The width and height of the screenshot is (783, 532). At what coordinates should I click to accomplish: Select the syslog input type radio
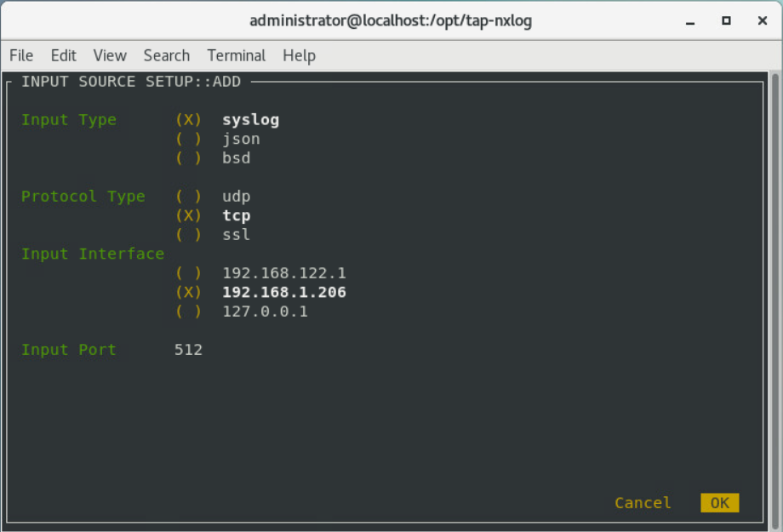(x=188, y=120)
